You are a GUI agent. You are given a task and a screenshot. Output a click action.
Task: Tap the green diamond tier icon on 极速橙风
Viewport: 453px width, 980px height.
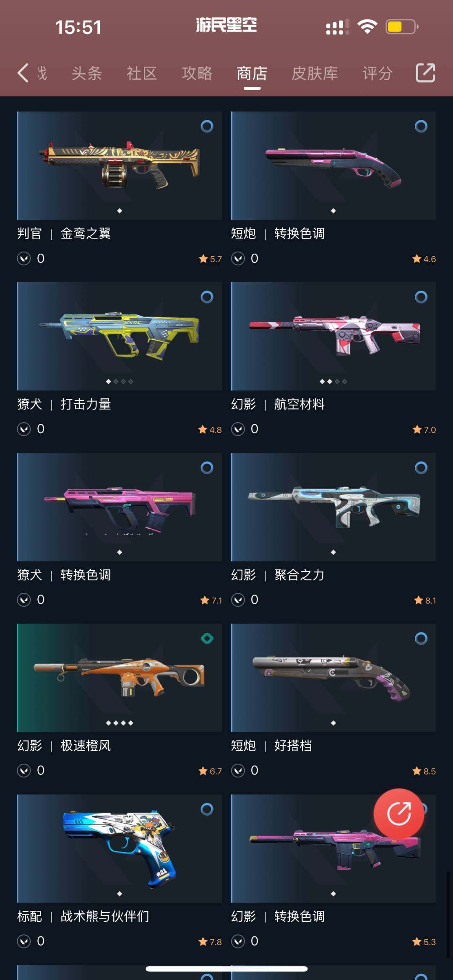207,638
